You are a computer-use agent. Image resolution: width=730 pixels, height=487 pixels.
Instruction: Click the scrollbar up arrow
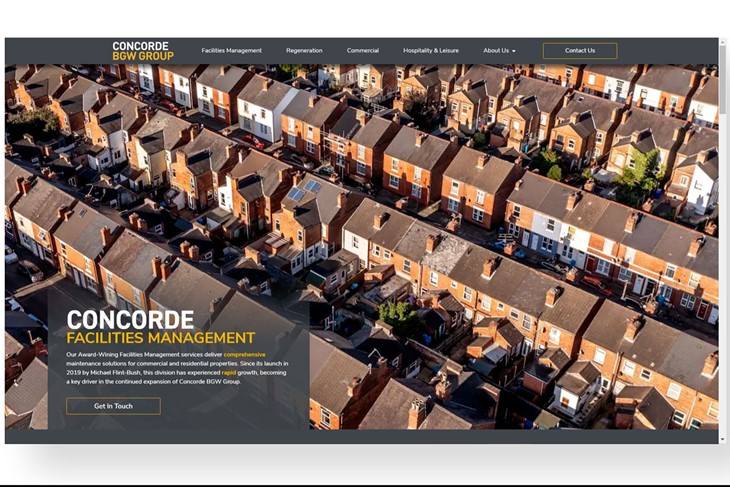pos(722,43)
